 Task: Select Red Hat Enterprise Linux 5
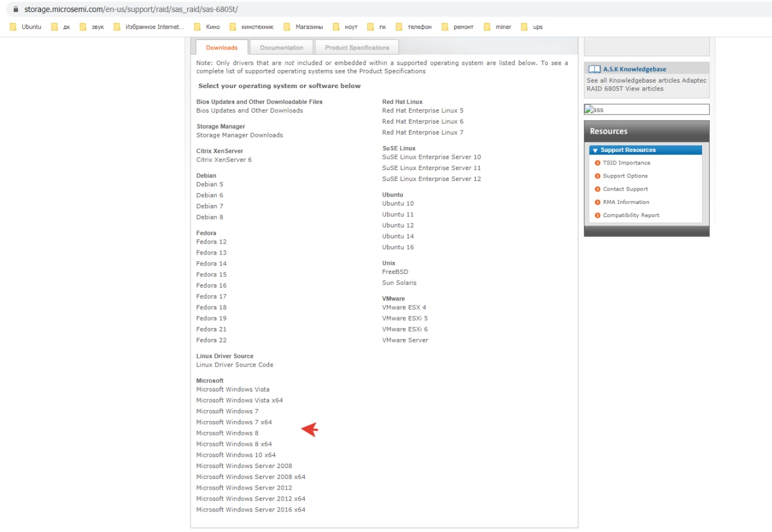(423, 111)
